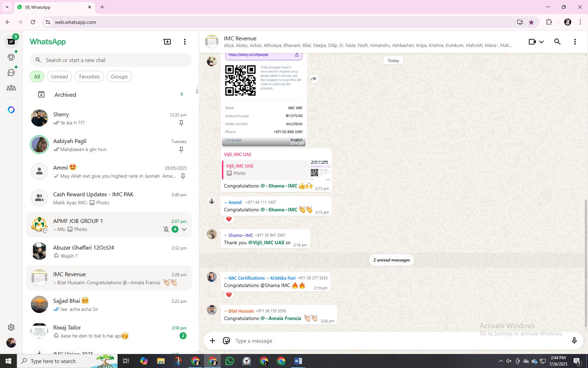This screenshot has width=588, height=368.
Task: Start a video call in IMC Revenue
Action: click(x=532, y=42)
